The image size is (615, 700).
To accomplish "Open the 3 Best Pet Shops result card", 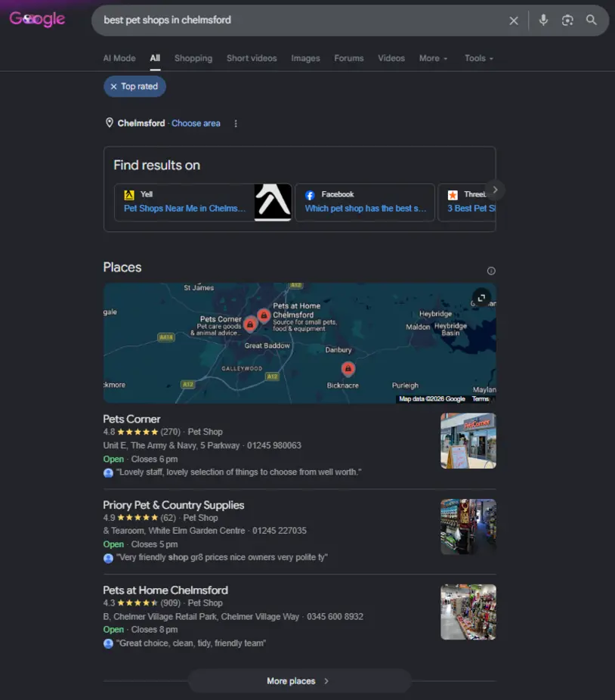I will pos(467,203).
